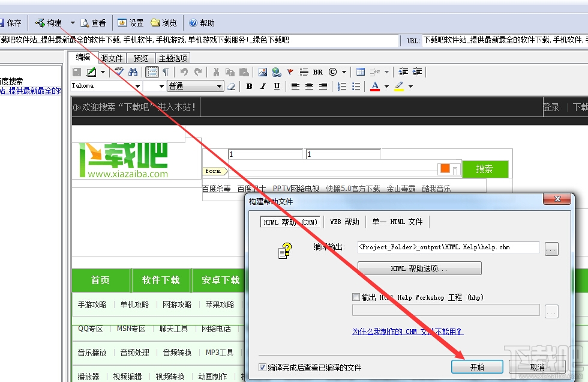This screenshot has height=382, width=588.
Task: Click the Italic formatting icon
Action: pos(261,86)
